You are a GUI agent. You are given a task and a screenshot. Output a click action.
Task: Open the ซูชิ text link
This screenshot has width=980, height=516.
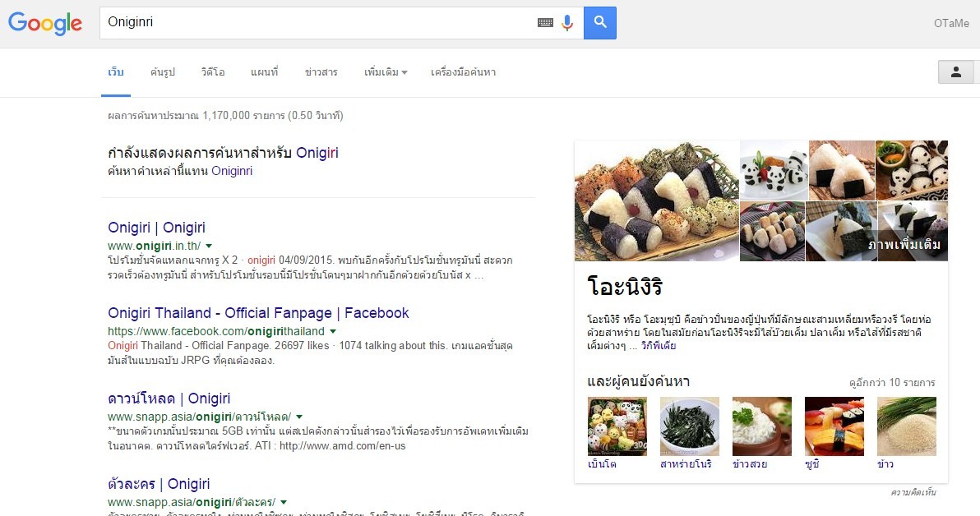click(812, 464)
